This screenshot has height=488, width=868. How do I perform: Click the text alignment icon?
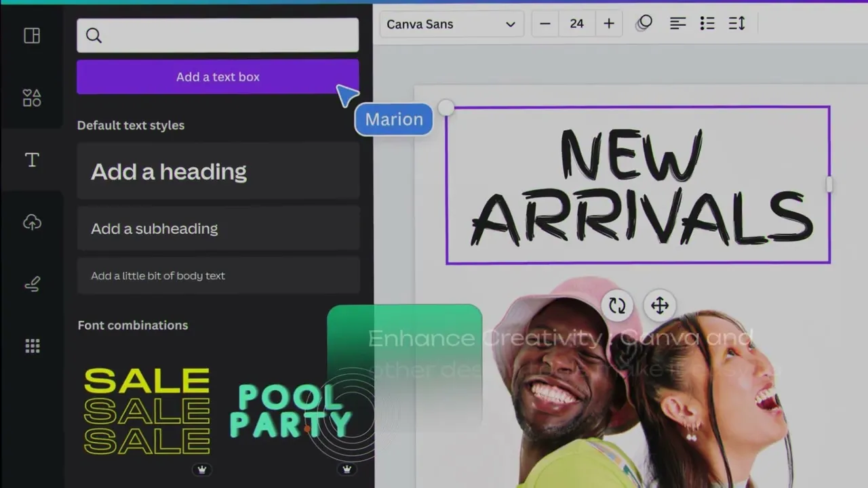click(x=677, y=24)
